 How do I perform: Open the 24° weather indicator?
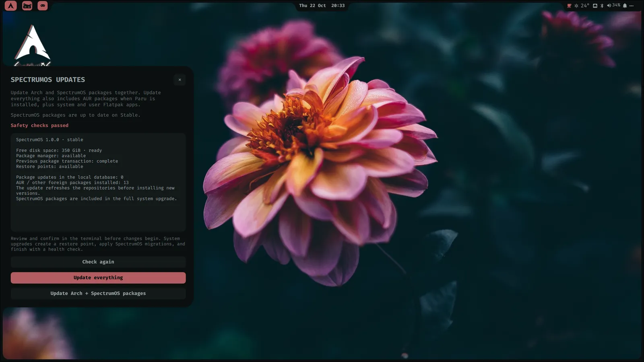pyautogui.click(x=582, y=6)
